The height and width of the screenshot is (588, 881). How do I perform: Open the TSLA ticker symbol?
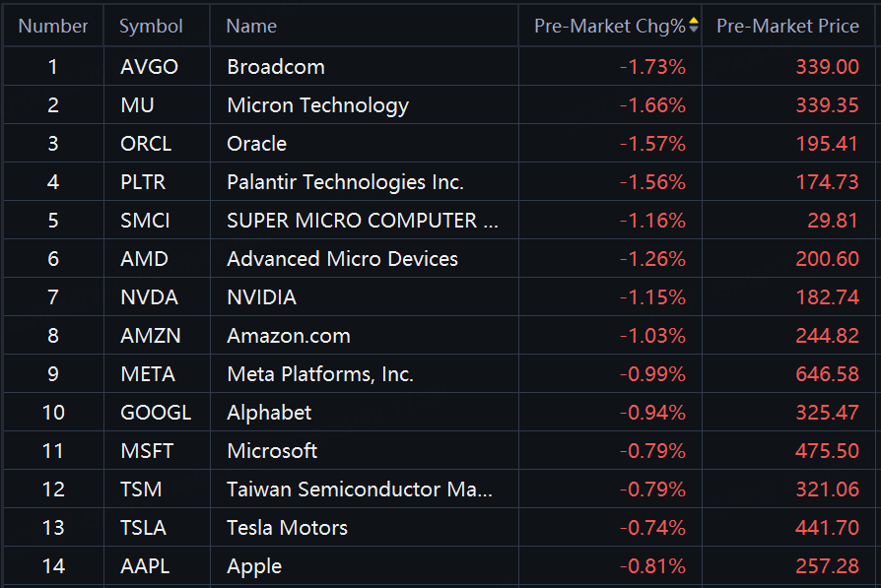coord(143,528)
